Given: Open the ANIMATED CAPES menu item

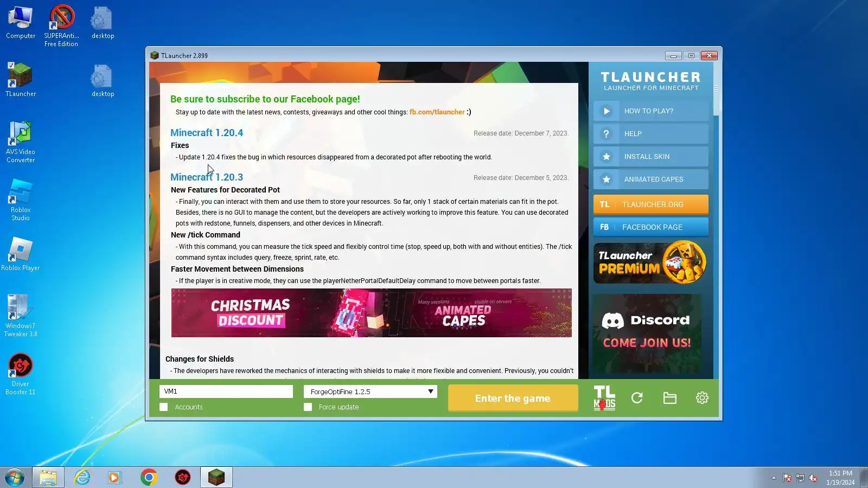Looking at the screenshot, I should pyautogui.click(x=651, y=179).
